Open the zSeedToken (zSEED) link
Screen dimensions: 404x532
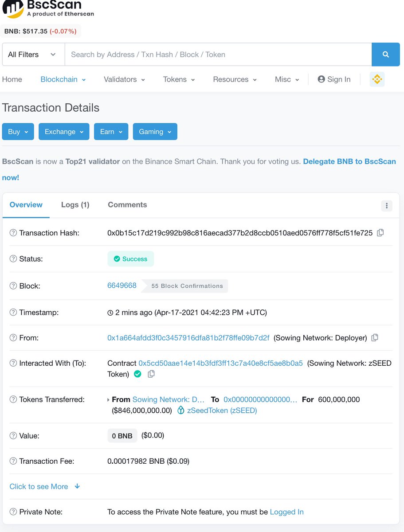(222, 411)
